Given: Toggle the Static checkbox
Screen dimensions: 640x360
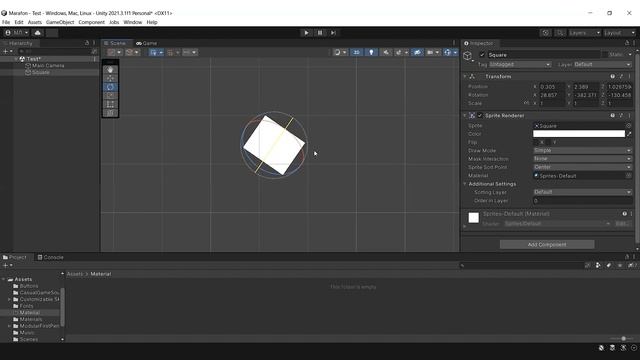Looking at the screenshot, I should click(604, 54).
